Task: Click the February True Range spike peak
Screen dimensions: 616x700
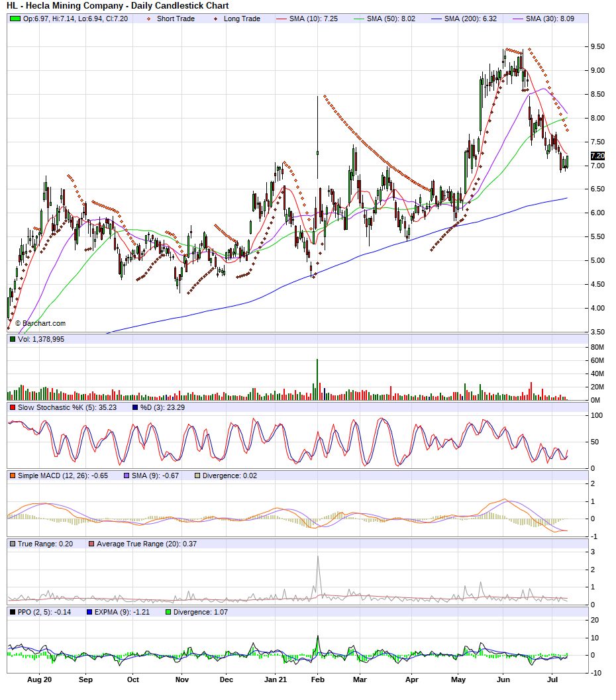Action: 318,557
